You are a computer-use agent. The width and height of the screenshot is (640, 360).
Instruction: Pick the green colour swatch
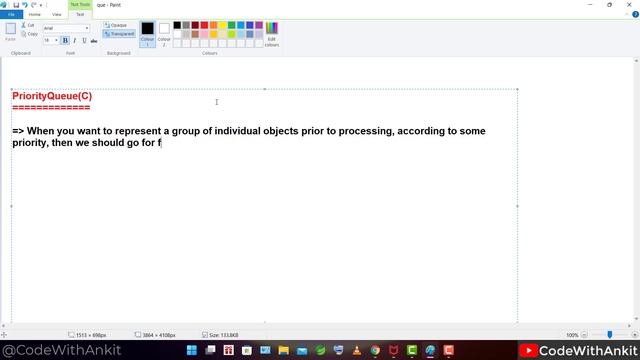pyautogui.click(x=231, y=25)
